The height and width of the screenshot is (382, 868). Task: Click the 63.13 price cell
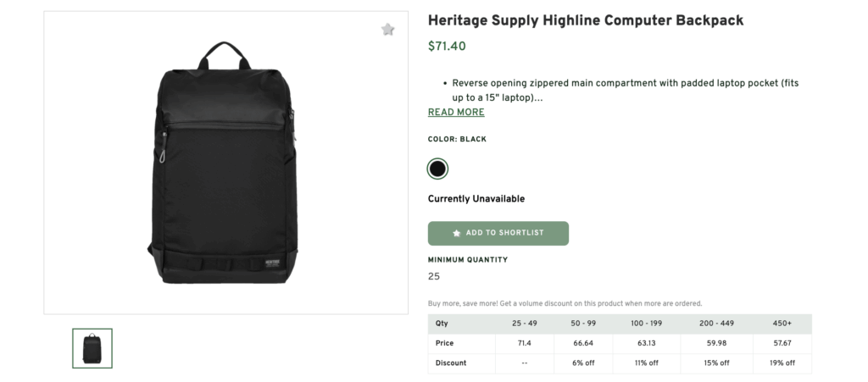click(647, 343)
